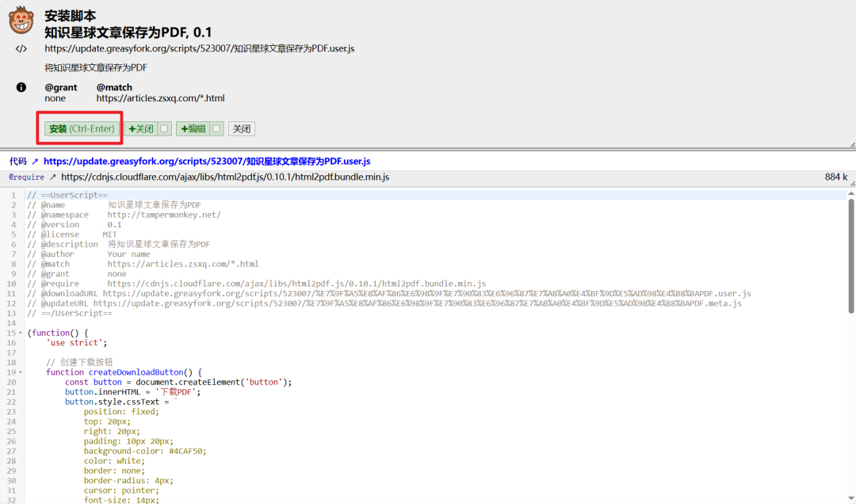This screenshot has height=504, width=856.
Task: Toggle the checkbox next to +关闭
Action: coord(164,129)
